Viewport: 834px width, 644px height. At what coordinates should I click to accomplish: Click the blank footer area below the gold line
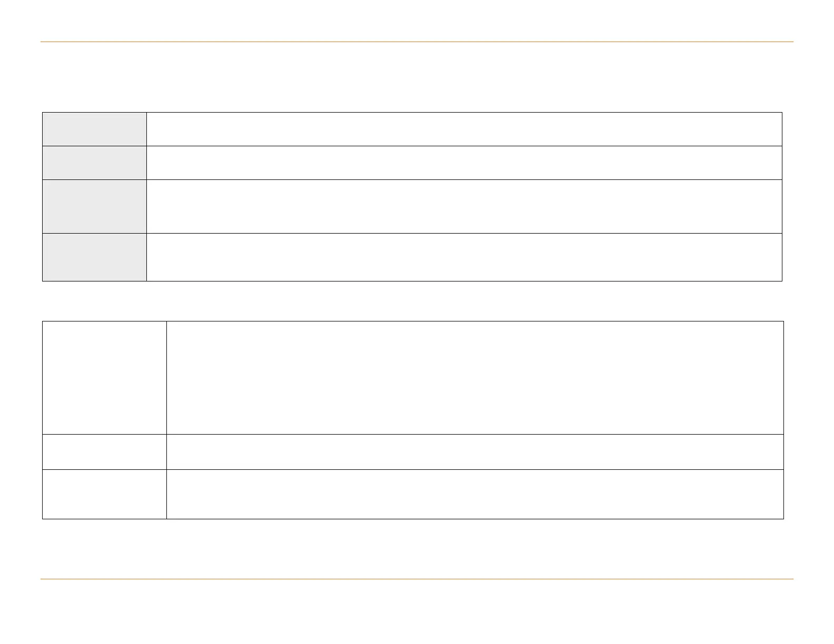point(416,610)
